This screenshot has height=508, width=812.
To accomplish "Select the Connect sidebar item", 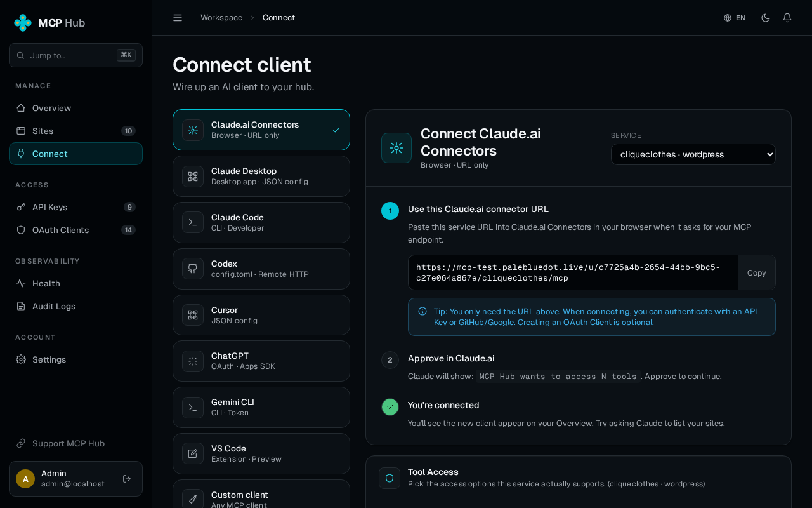I will click(x=75, y=154).
